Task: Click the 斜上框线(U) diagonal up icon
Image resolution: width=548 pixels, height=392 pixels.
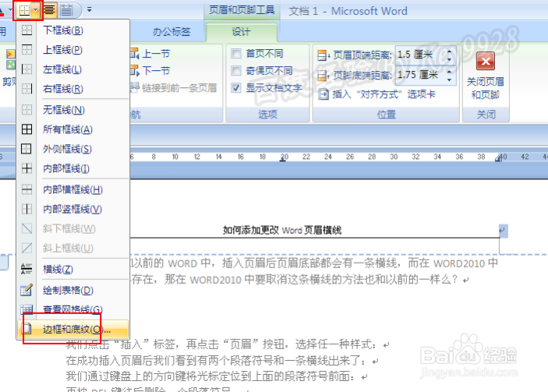Action: (x=27, y=248)
